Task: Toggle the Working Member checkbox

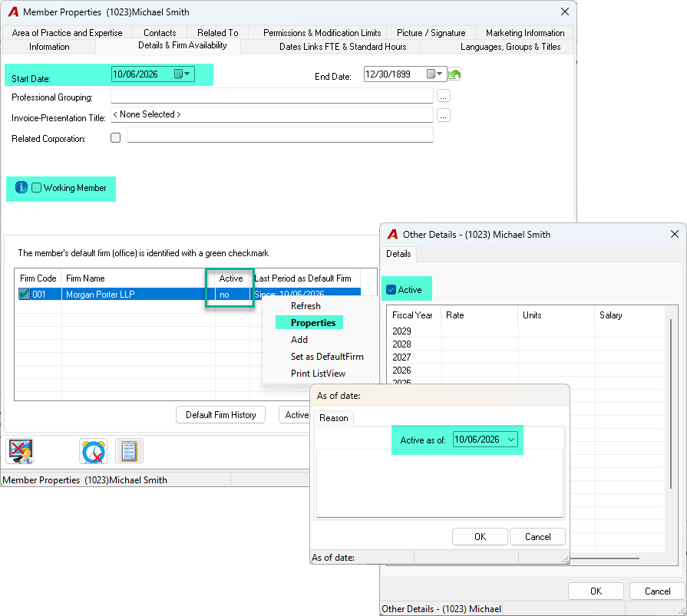Action: tap(37, 188)
